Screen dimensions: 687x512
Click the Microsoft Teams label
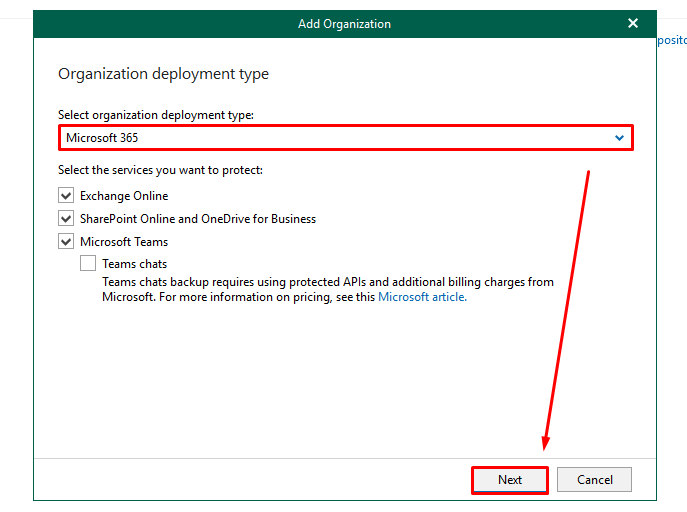[124, 242]
